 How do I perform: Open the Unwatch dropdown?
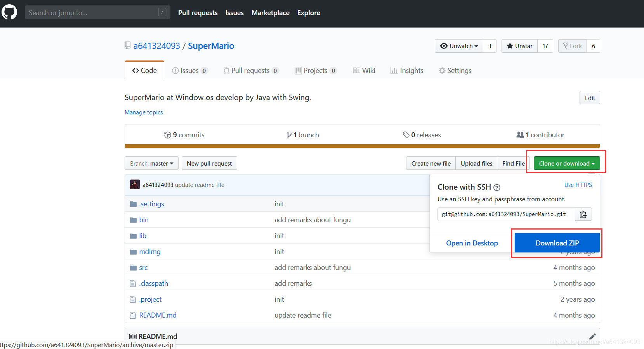(x=459, y=46)
